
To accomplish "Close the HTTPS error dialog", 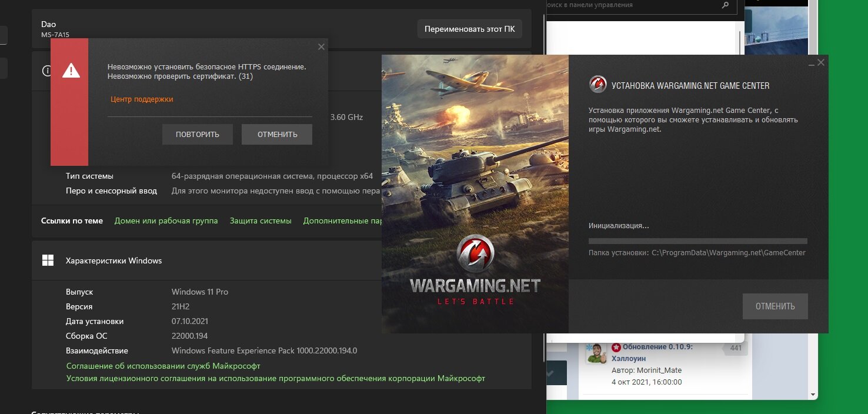I will point(321,47).
